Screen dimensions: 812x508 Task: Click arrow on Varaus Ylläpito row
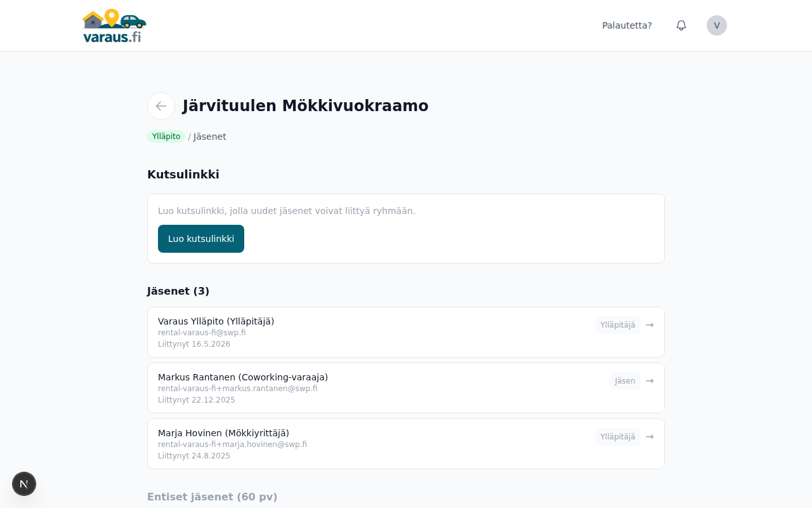pos(650,325)
